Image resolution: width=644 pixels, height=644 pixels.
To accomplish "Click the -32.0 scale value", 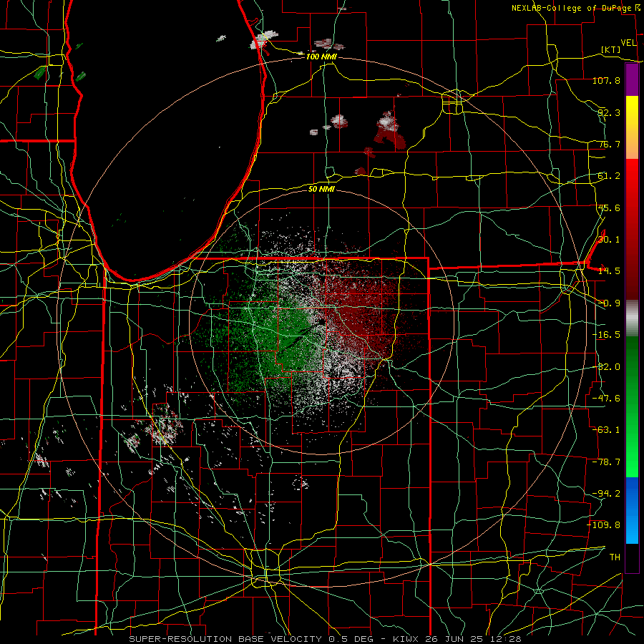I will click(606, 367).
